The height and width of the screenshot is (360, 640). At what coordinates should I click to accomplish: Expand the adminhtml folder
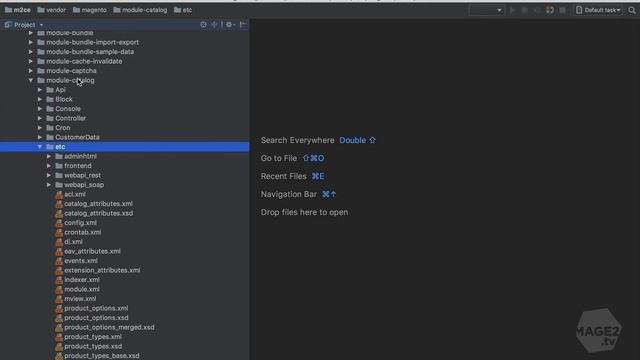[x=49, y=156]
